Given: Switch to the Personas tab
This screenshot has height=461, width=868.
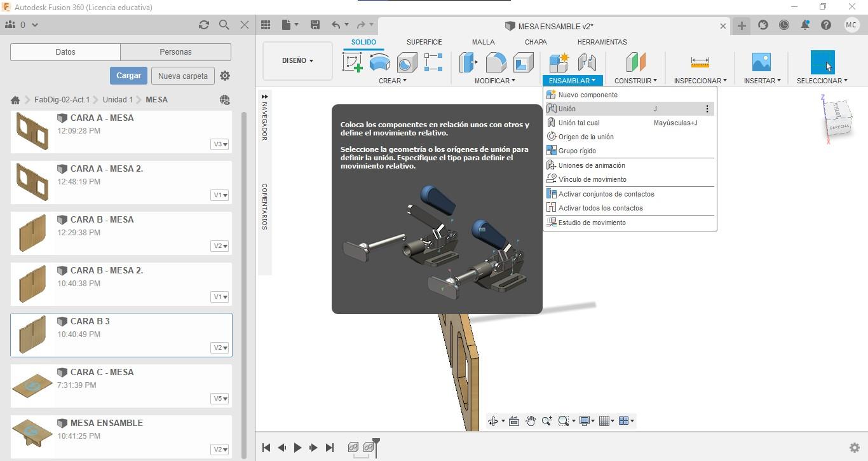Looking at the screenshot, I should click(175, 52).
